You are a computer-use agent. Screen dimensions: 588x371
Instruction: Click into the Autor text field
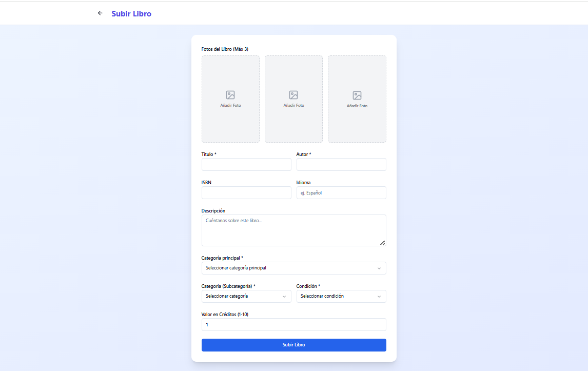341,165
